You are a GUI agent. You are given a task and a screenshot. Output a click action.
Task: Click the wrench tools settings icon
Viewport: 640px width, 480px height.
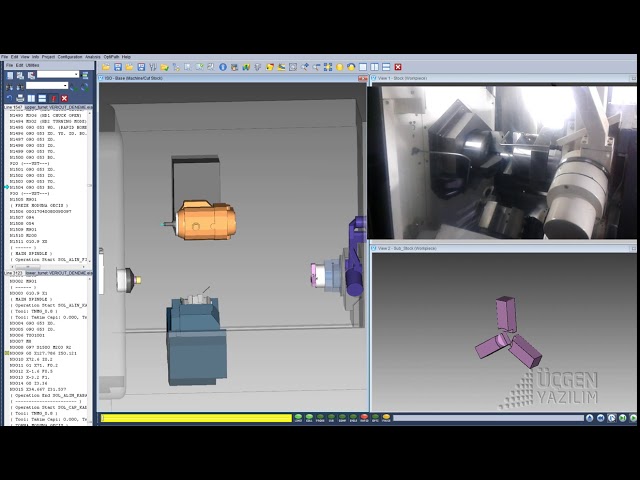[x=153, y=67]
